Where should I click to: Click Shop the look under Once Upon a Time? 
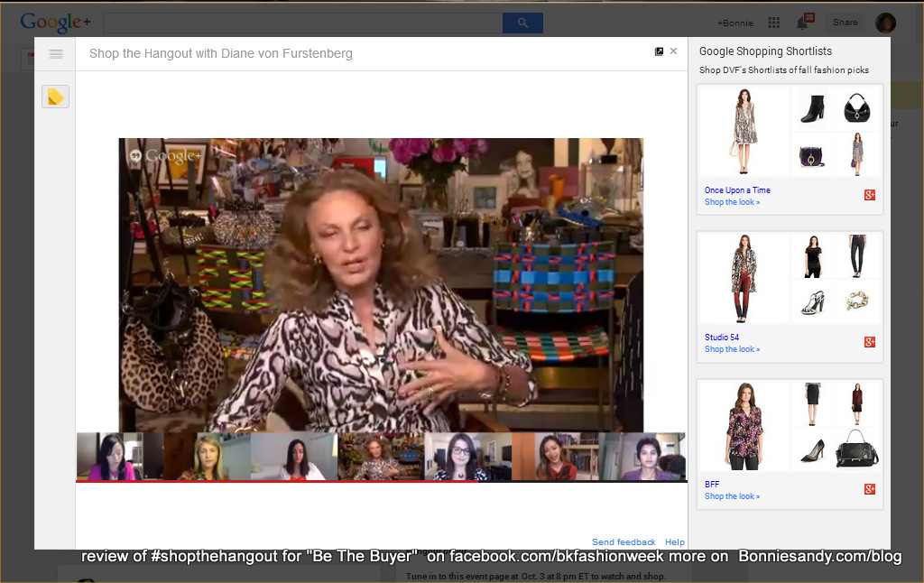(732, 202)
